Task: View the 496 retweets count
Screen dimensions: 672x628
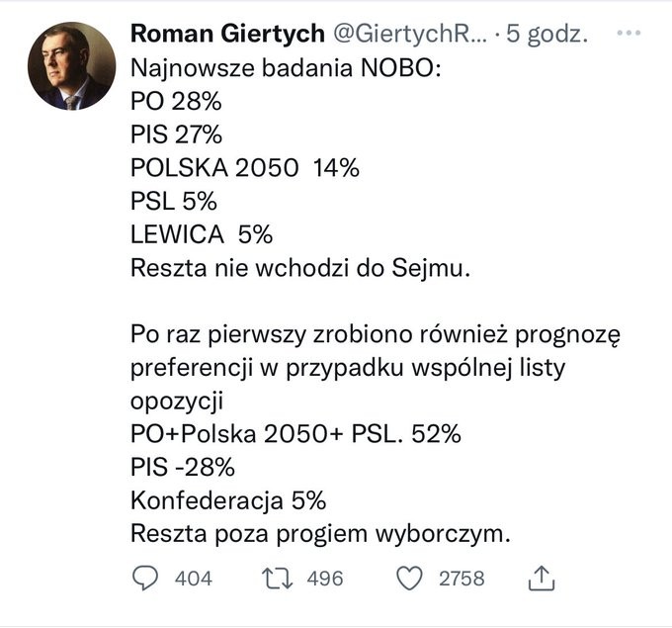Action: point(325,579)
